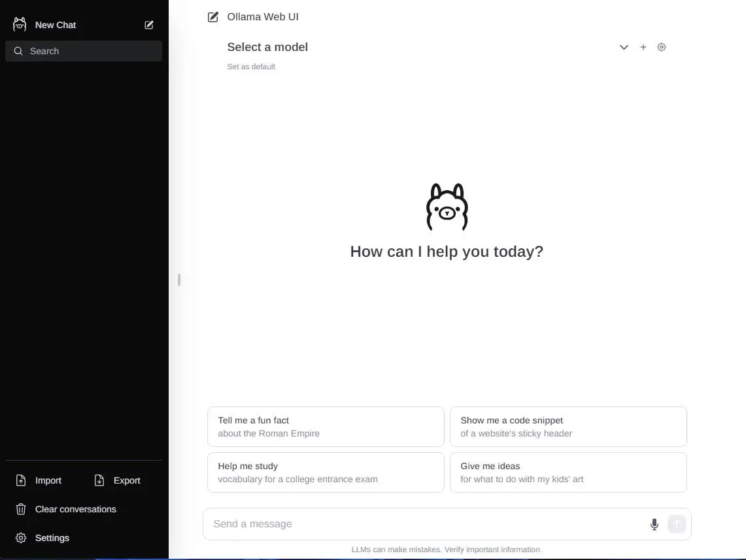The height and width of the screenshot is (560, 746).
Task: Click the How can I help you today heading
Action: [x=447, y=252]
